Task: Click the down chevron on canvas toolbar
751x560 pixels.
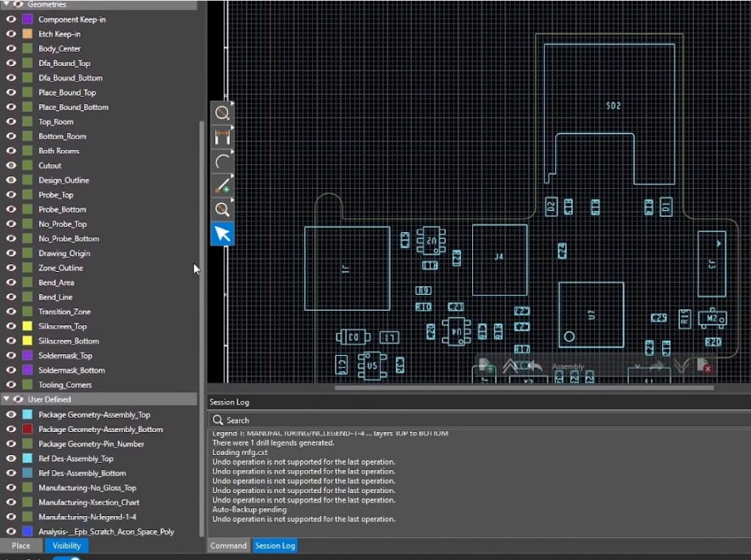Action: click(681, 366)
